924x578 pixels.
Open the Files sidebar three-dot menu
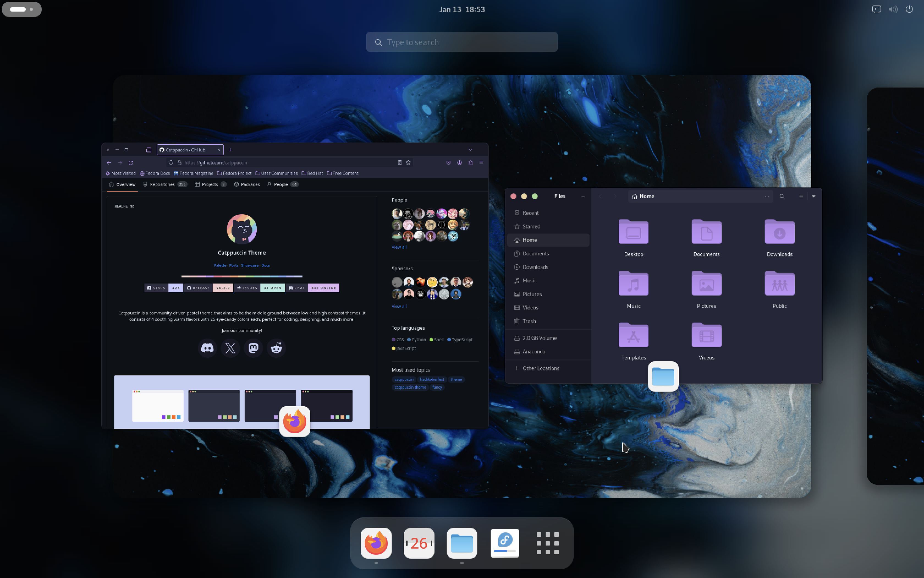coord(583,196)
